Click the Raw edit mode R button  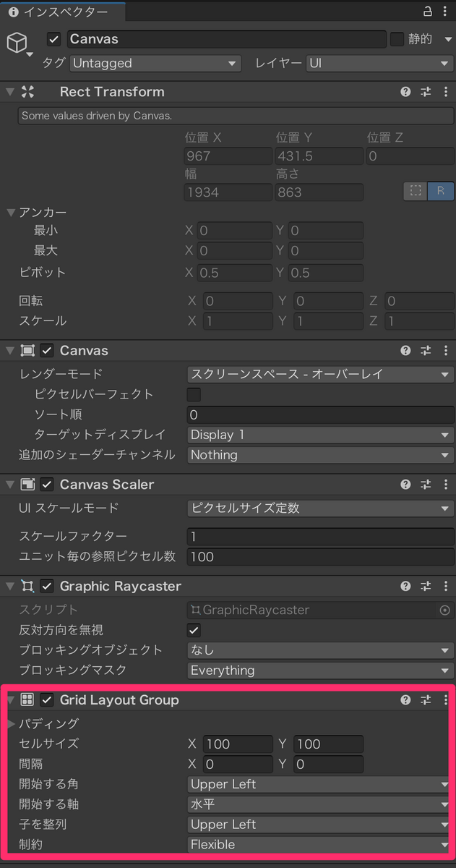tap(440, 192)
